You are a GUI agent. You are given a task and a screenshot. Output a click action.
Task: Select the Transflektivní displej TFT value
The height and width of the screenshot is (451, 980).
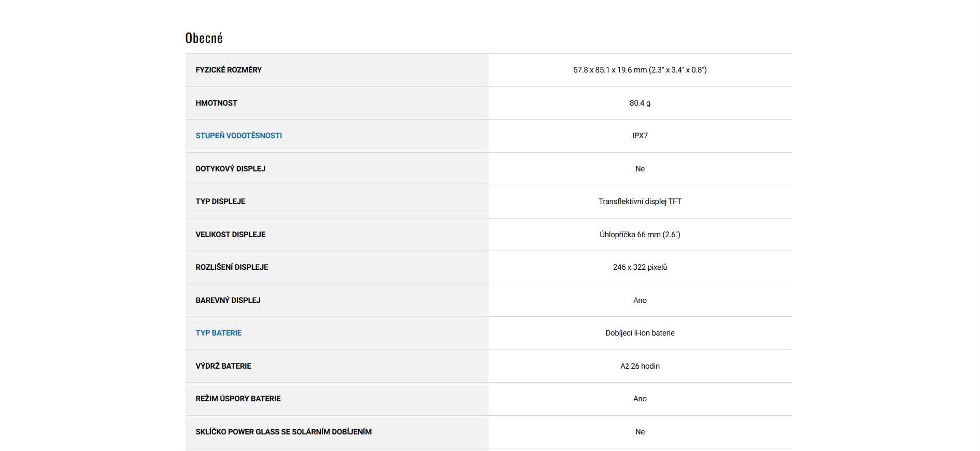click(640, 201)
